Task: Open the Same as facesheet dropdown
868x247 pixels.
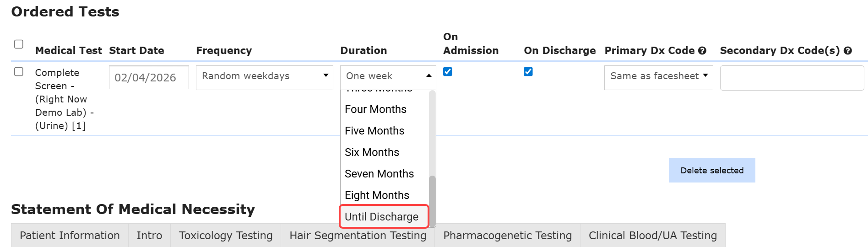Action: [658, 76]
